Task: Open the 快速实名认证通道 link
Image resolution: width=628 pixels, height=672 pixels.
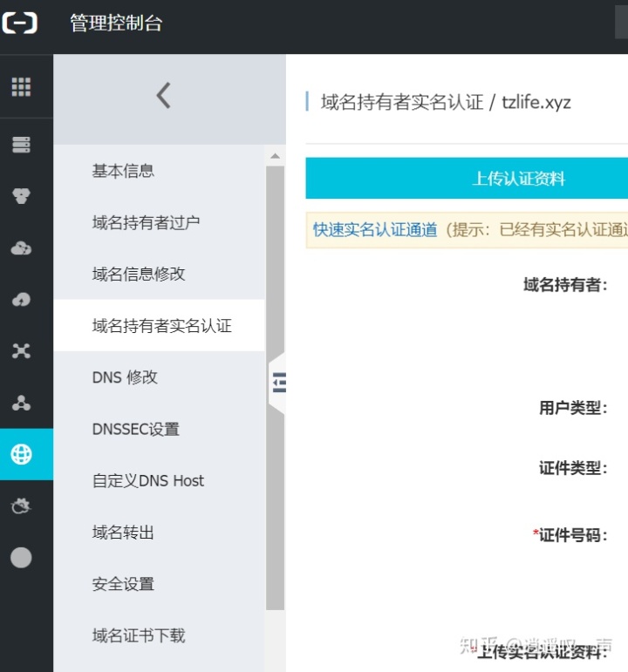Action: (x=375, y=230)
